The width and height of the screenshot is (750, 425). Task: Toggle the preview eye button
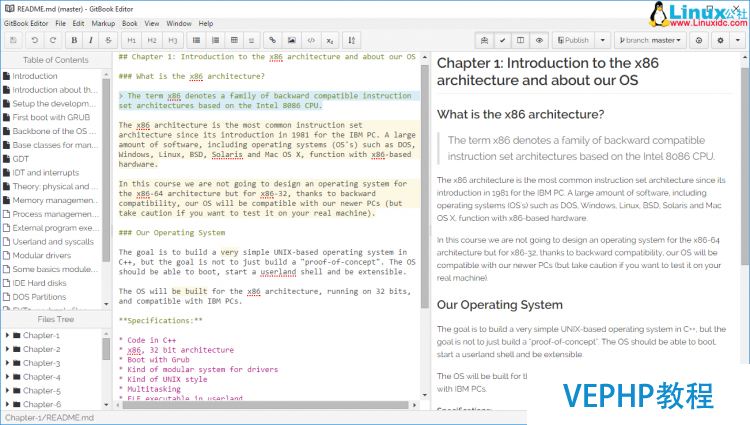pos(539,41)
